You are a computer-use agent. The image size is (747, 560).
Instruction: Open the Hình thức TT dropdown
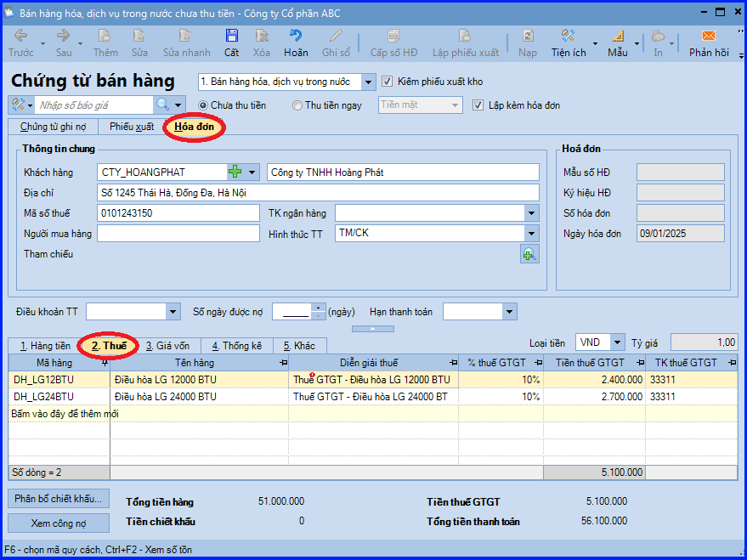532,234
